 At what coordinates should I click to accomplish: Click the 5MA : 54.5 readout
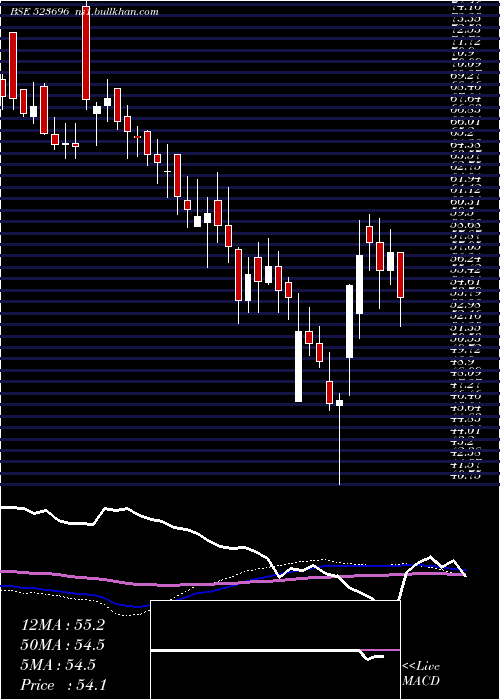[58, 665]
